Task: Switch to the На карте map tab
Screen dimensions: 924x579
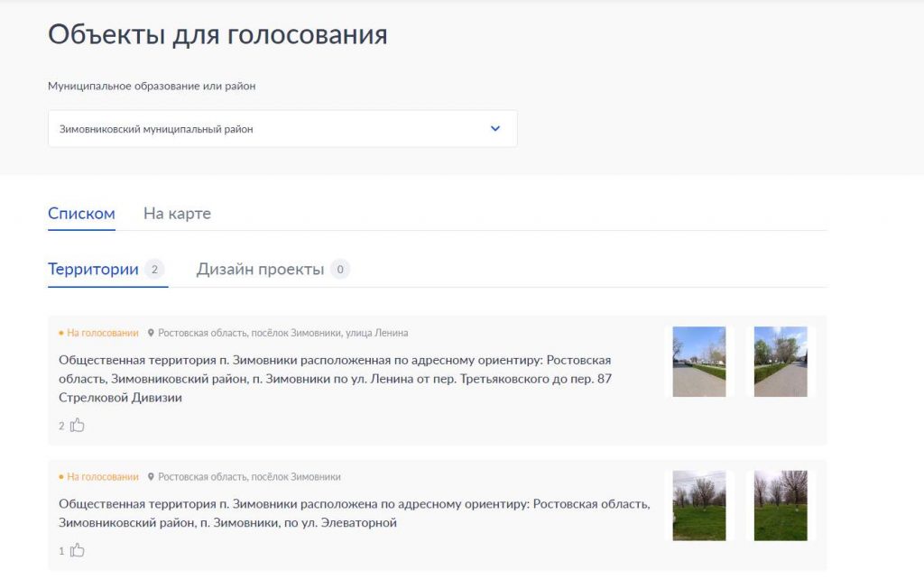Action: click(x=177, y=214)
